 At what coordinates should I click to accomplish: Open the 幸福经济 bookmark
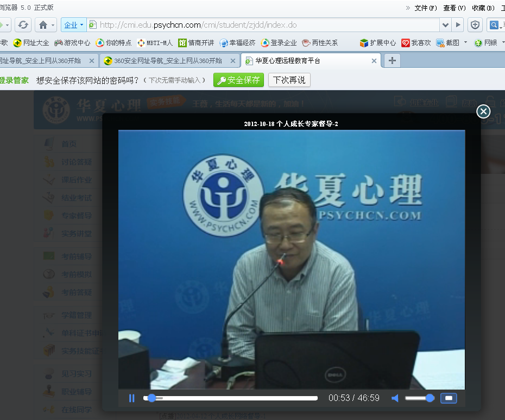[x=237, y=42]
